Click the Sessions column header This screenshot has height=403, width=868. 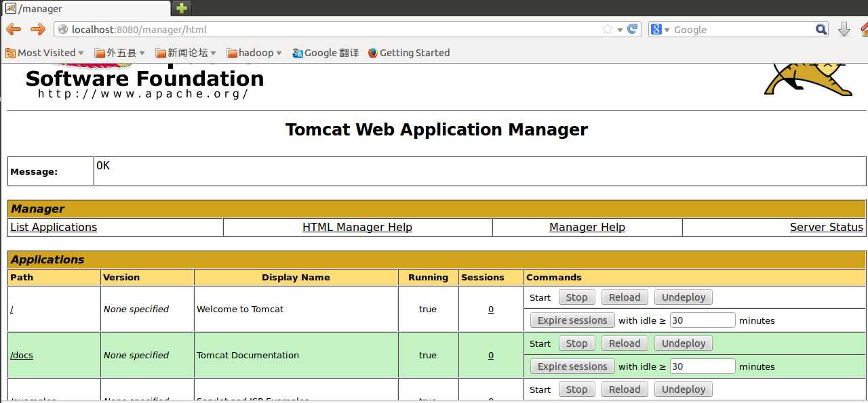pyautogui.click(x=483, y=277)
